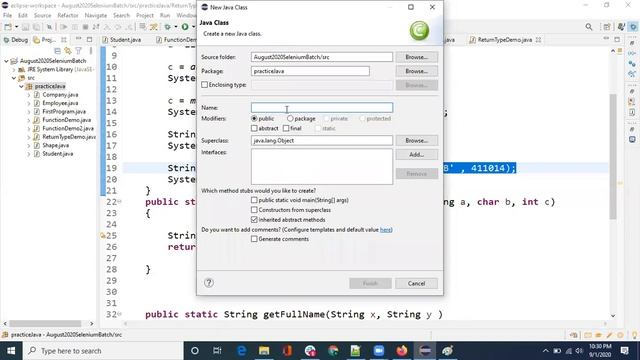
Task: Click the filter funnel icon in Project Explorer
Action: coord(78,51)
